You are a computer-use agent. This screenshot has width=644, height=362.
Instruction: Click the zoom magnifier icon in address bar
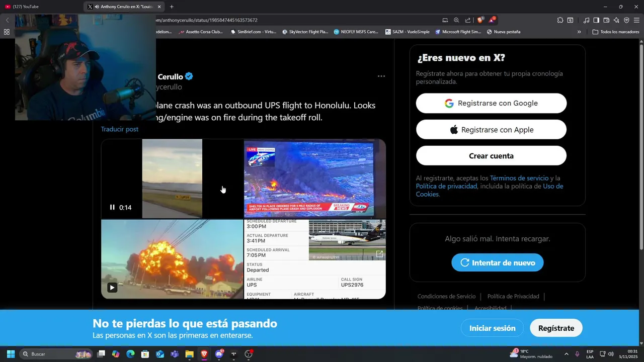(456, 20)
